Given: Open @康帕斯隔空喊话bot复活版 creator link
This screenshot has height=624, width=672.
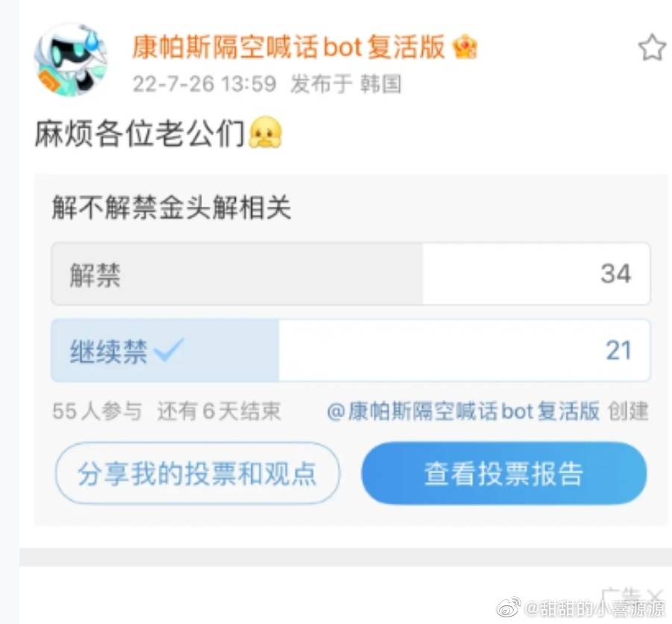Looking at the screenshot, I should point(463,411).
